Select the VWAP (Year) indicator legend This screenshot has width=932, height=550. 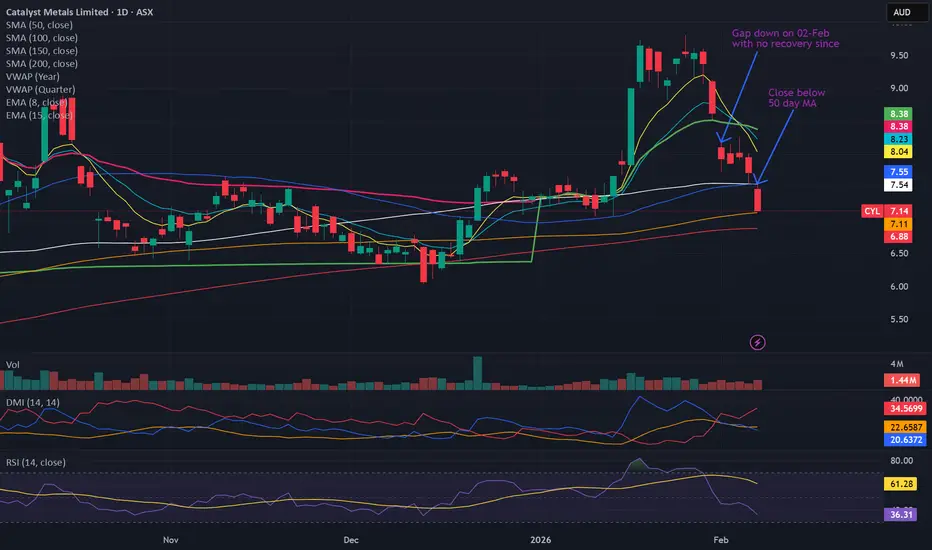coord(33,77)
